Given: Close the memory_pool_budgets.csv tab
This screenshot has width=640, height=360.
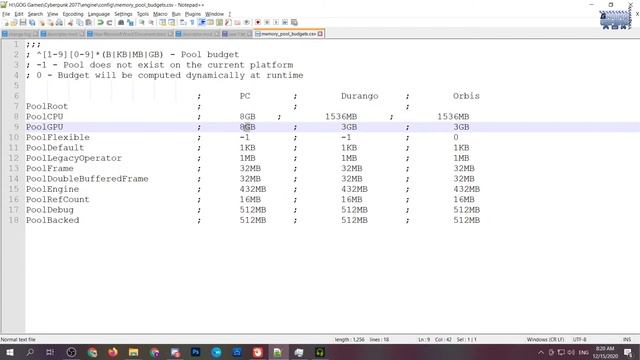Looking at the screenshot, I should click(x=320, y=34).
